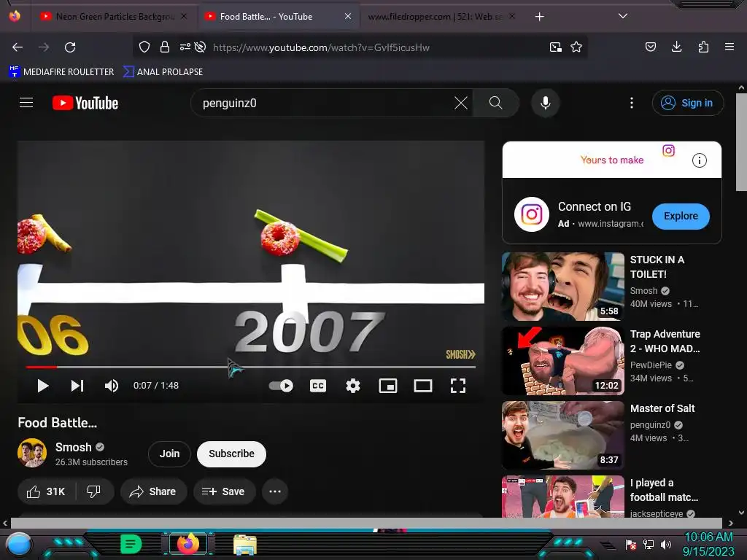747x560 pixels.
Task: Dislike the Food Battle video
Action: coord(94,491)
